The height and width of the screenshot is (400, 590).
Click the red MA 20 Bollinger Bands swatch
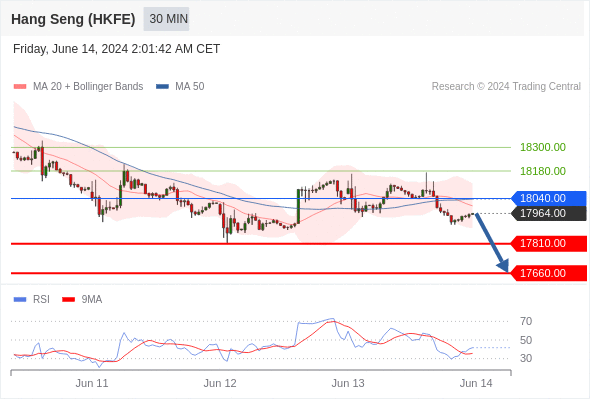click(20, 87)
